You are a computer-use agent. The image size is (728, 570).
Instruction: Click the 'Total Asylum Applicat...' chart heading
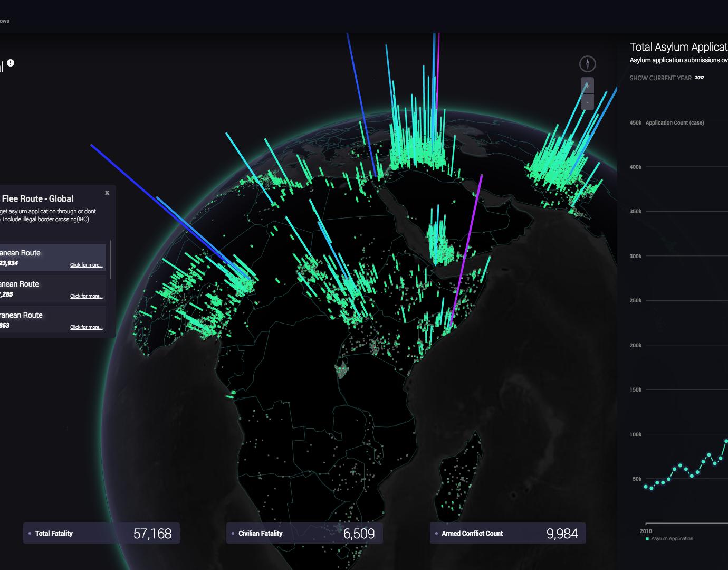pyautogui.click(x=678, y=47)
